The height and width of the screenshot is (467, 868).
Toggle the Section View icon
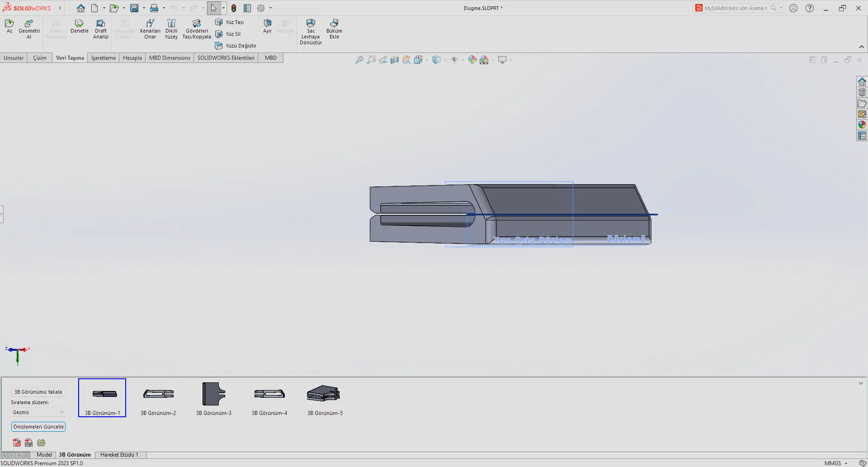[x=395, y=60]
